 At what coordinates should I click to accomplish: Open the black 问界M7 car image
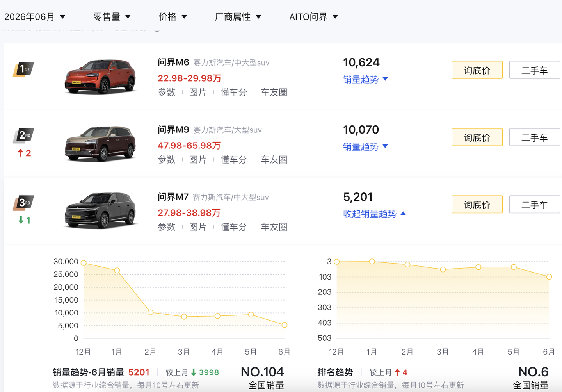tap(101, 211)
